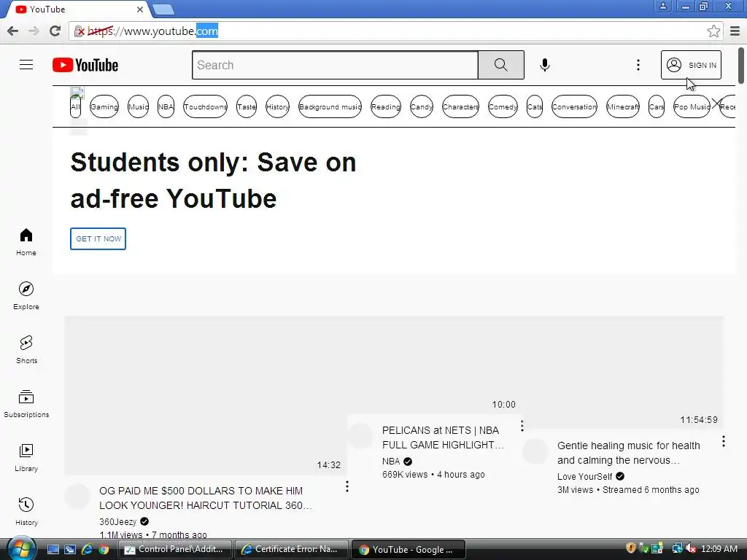Open Gentle healing music video title

628,453
